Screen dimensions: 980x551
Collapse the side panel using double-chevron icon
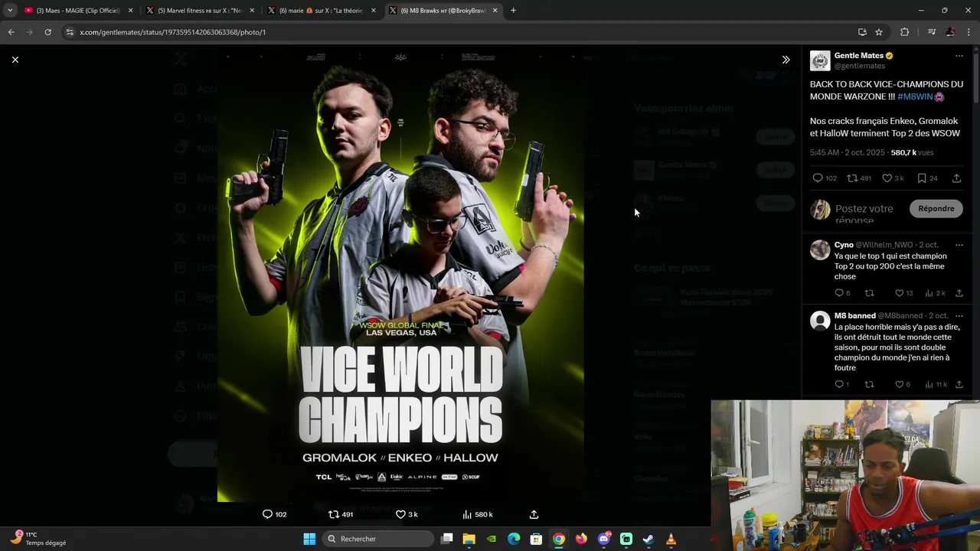pos(786,60)
